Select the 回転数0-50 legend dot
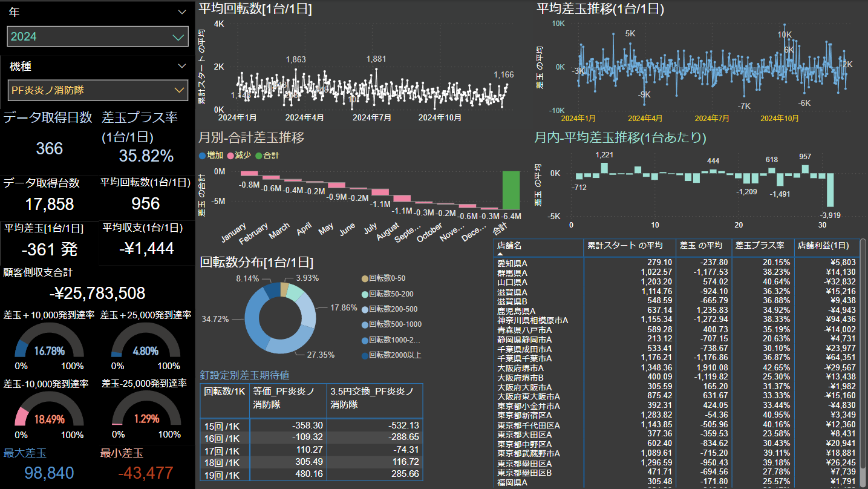This screenshot has height=489, width=868. pyautogui.click(x=364, y=278)
